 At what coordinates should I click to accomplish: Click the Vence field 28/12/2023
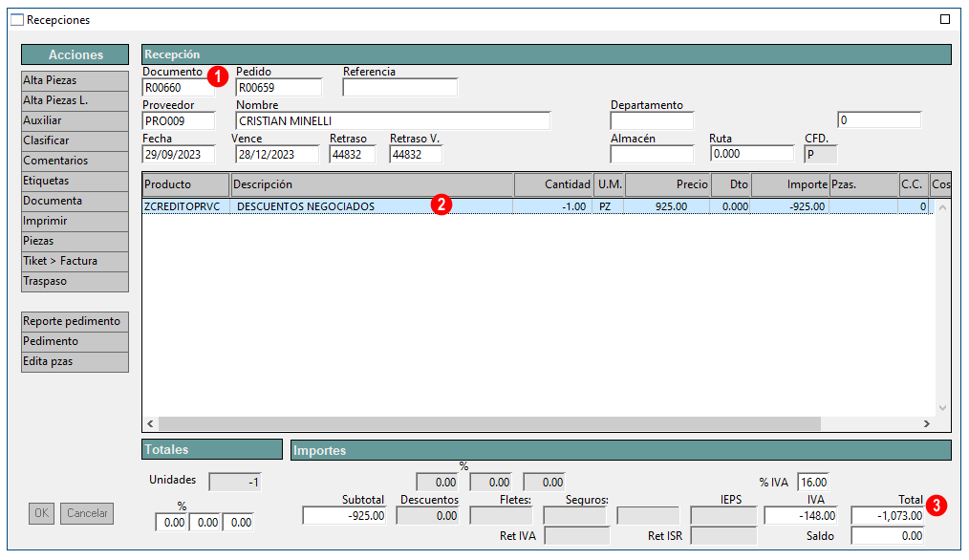277,155
